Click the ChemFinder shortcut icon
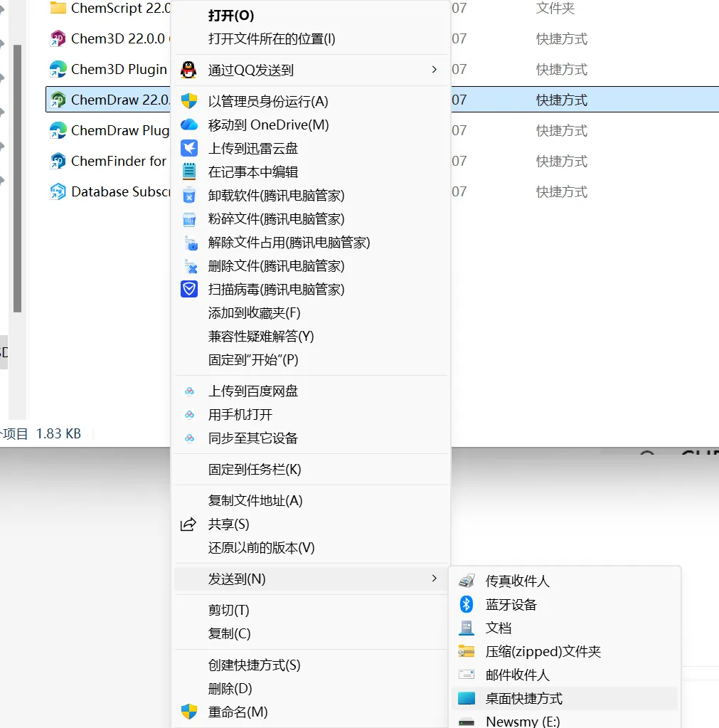Viewport: 719px width, 728px height. (x=58, y=161)
